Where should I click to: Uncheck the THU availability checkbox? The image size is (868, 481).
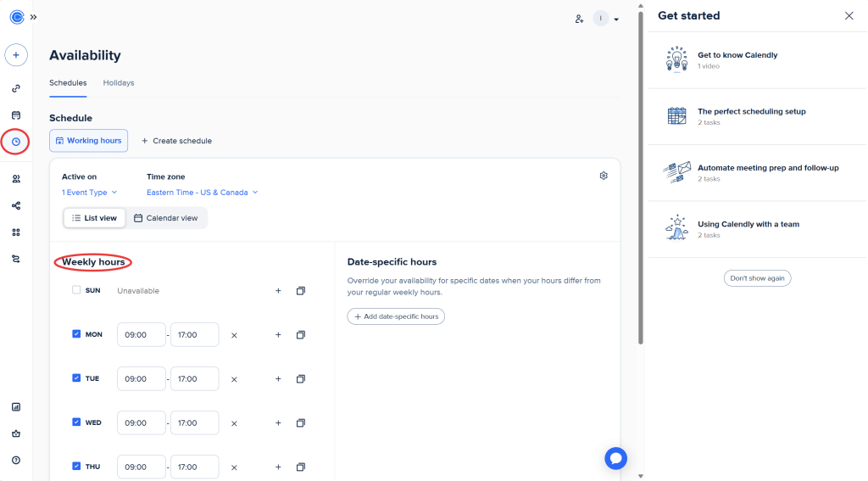[x=76, y=467]
